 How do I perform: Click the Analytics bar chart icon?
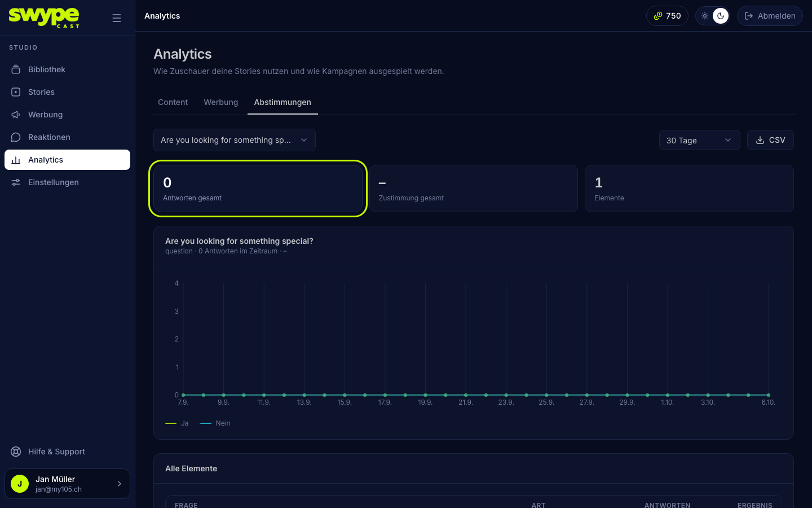(x=16, y=160)
